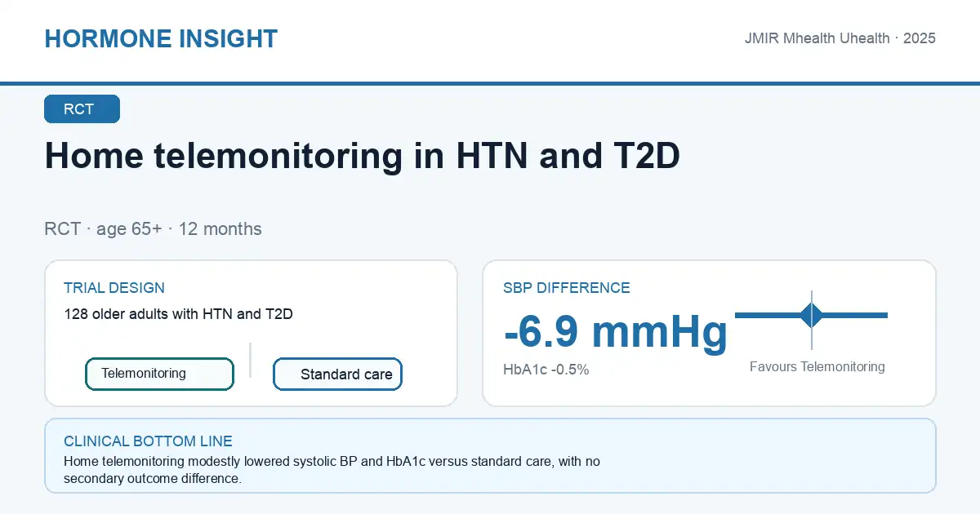The image size is (980, 514).
Task: Click the -6.9 mmHg result value
Action: tap(616, 332)
